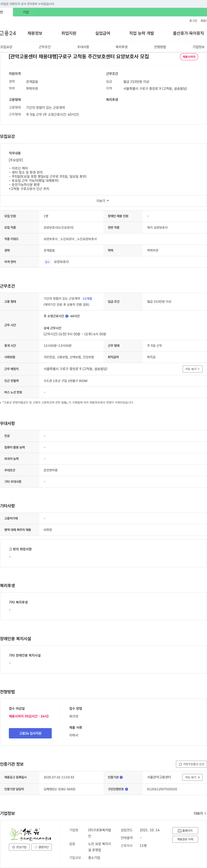Open 지도 보기 dropdown for 근무 예정지
207x868 pixels.
[x=193, y=369]
